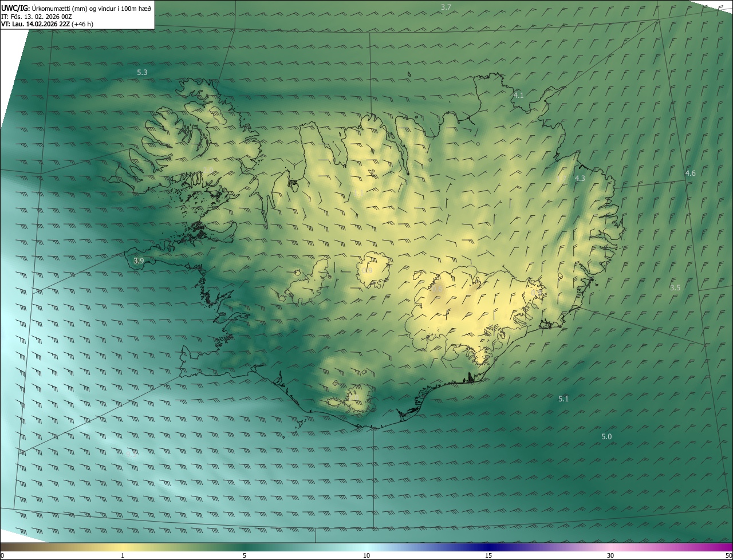733x560 pixels.
Task: Click the 4.3 value label
Action: click(x=580, y=178)
